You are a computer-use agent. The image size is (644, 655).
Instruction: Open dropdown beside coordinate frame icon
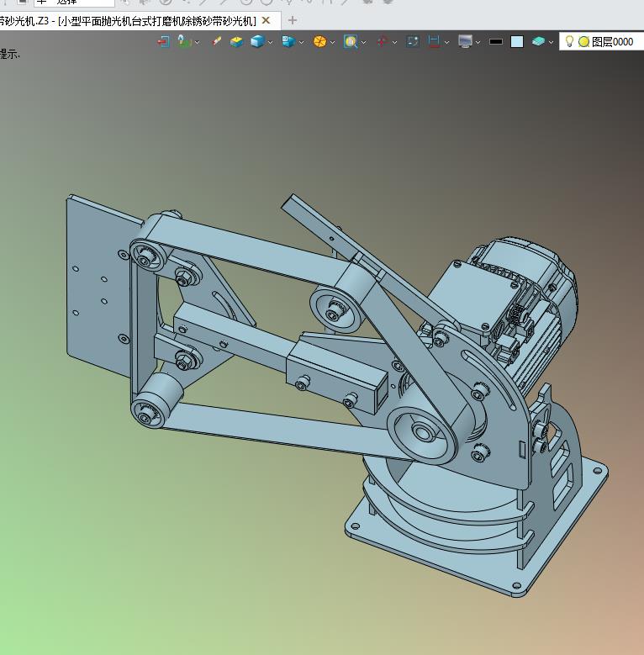point(197,42)
